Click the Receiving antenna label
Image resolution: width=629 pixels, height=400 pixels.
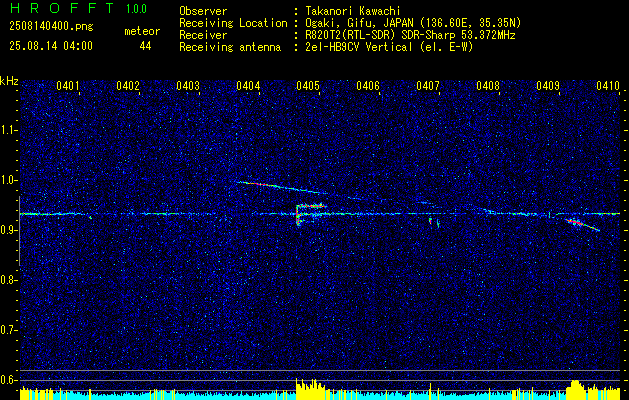point(230,47)
